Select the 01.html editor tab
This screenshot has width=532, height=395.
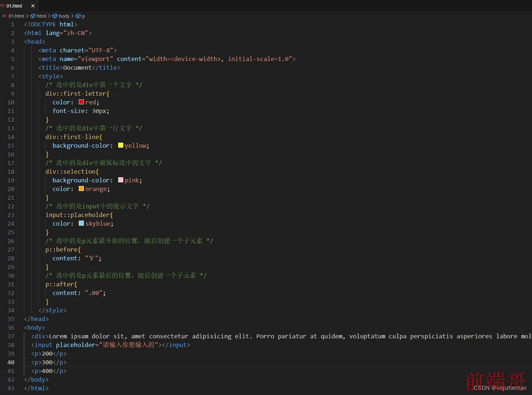click(18, 6)
